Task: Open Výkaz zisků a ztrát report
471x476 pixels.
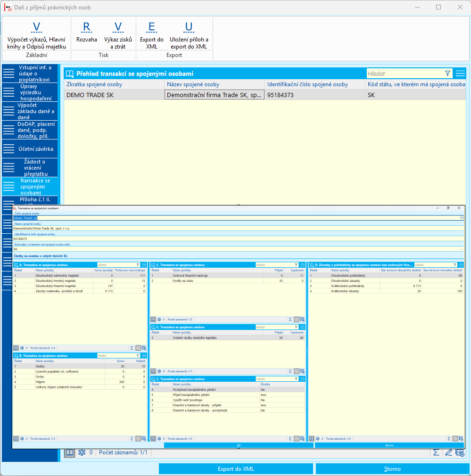Action: click(x=118, y=35)
